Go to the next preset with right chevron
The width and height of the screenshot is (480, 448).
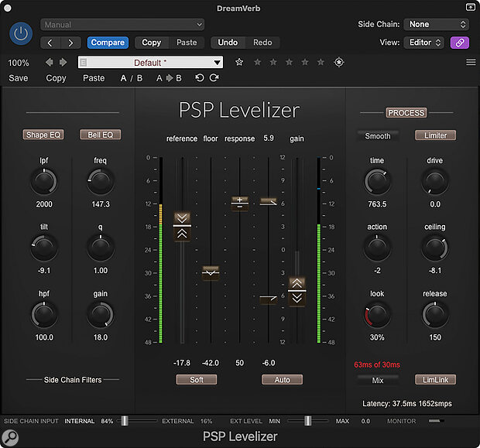tap(70, 43)
